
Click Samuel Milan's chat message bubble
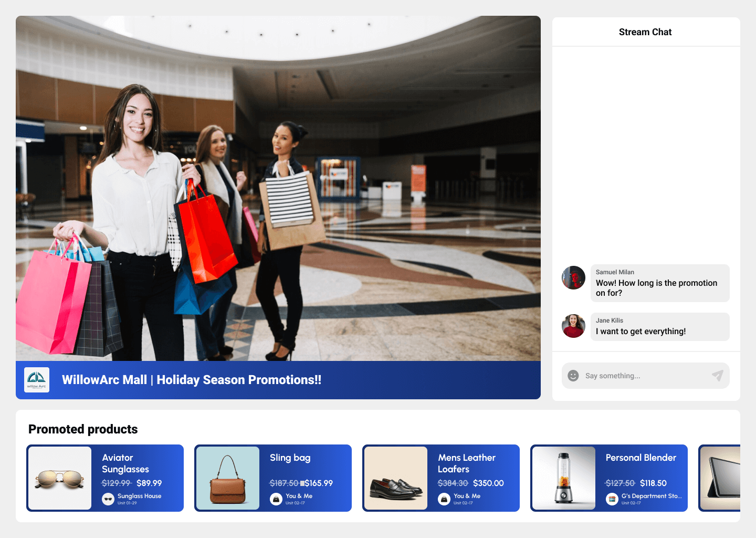(x=660, y=283)
